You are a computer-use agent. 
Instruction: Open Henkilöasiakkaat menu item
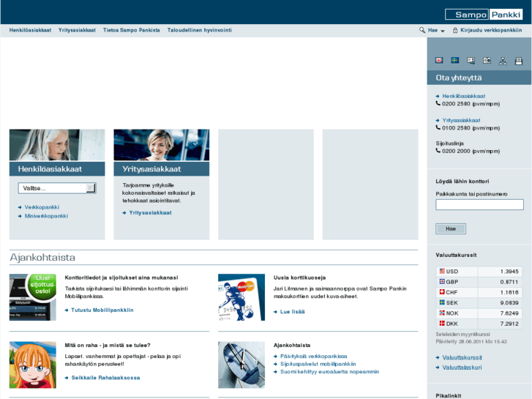pos(30,30)
